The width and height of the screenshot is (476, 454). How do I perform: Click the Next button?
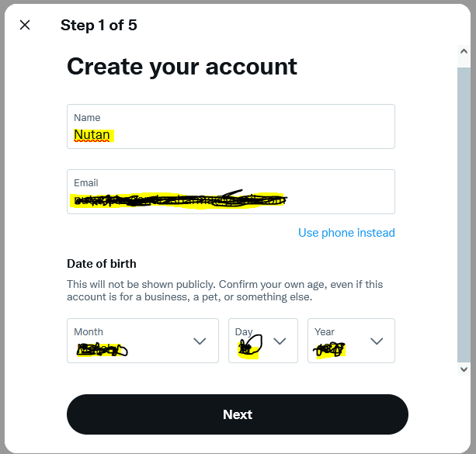[238, 414]
